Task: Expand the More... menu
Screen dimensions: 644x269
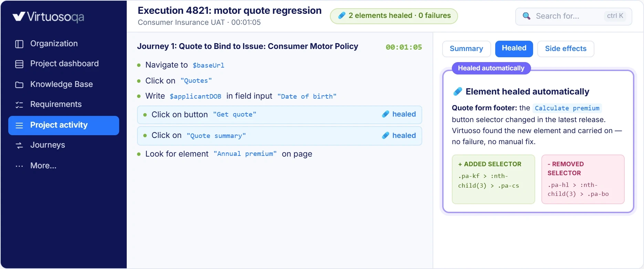Action: (64, 166)
